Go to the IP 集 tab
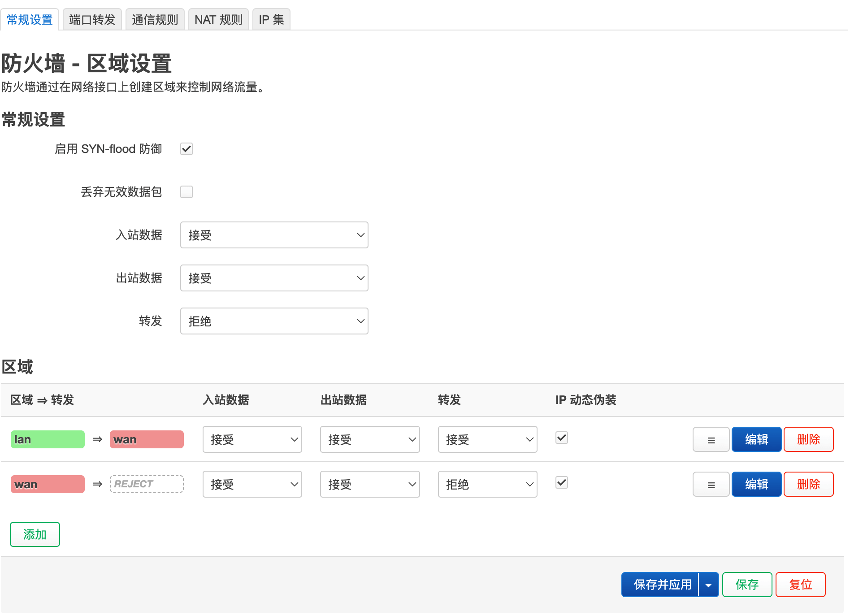The width and height of the screenshot is (850, 616). pos(271,20)
